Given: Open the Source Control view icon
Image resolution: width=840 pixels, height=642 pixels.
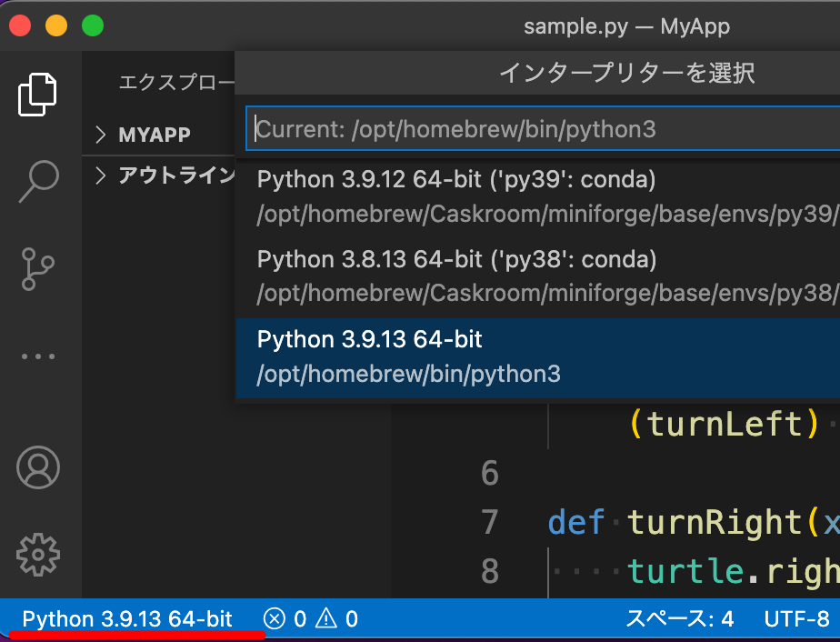Looking at the screenshot, I should tap(38, 270).
